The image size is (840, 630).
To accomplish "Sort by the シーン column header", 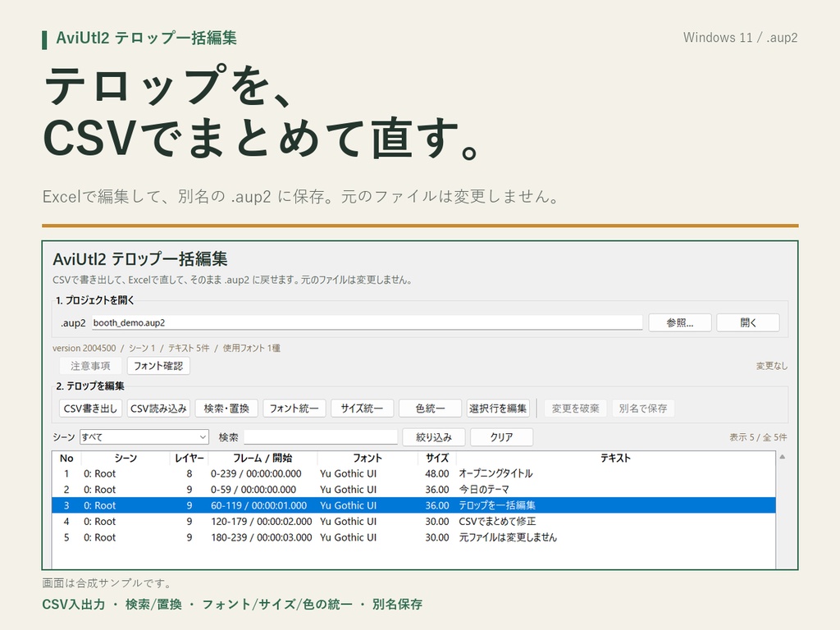I will [x=126, y=458].
